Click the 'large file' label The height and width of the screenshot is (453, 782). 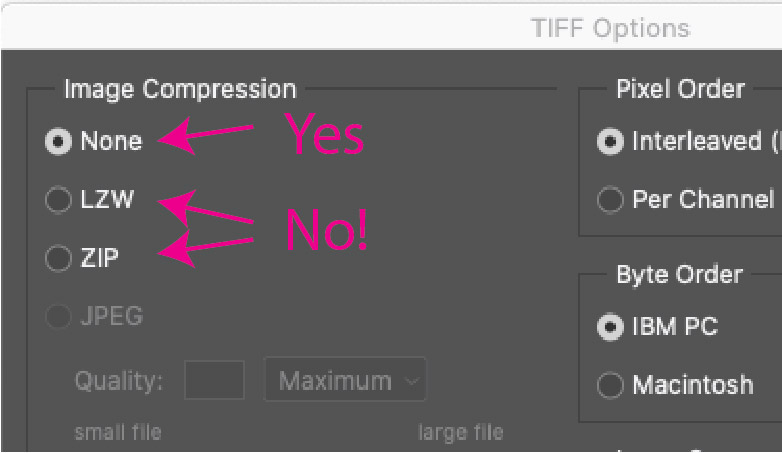460,433
